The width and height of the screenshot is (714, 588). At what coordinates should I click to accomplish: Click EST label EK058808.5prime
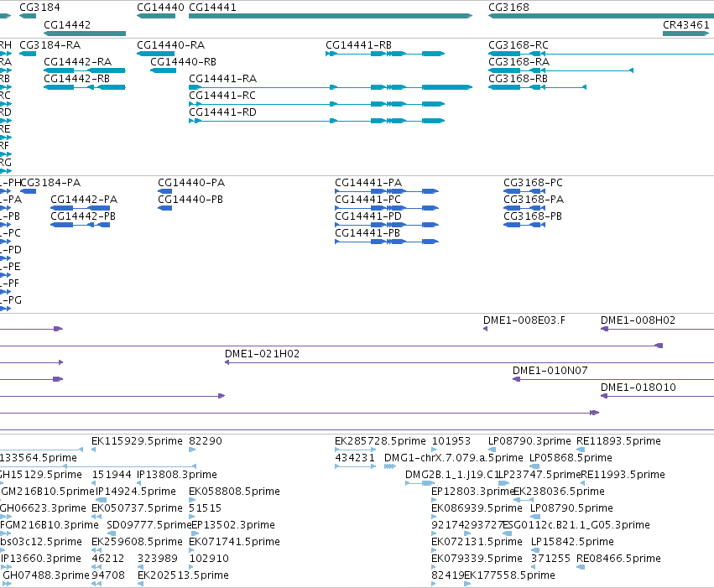(x=235, y=492)
